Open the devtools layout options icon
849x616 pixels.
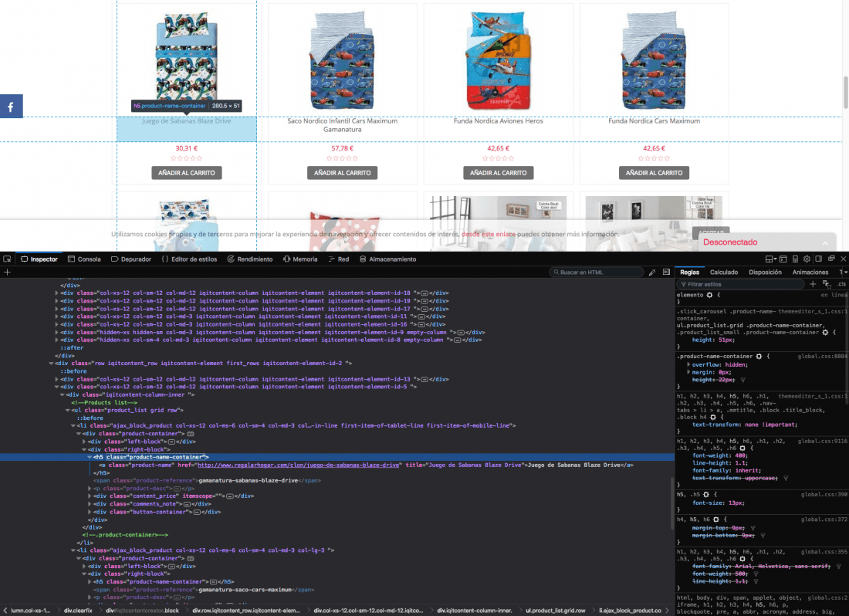(x=770, y=259)
